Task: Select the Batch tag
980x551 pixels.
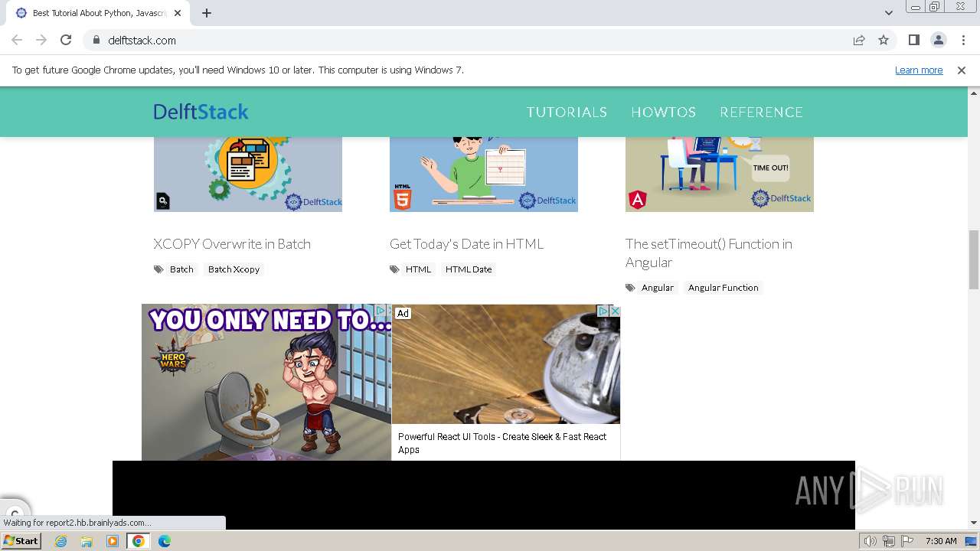Action: pos(181,269)
